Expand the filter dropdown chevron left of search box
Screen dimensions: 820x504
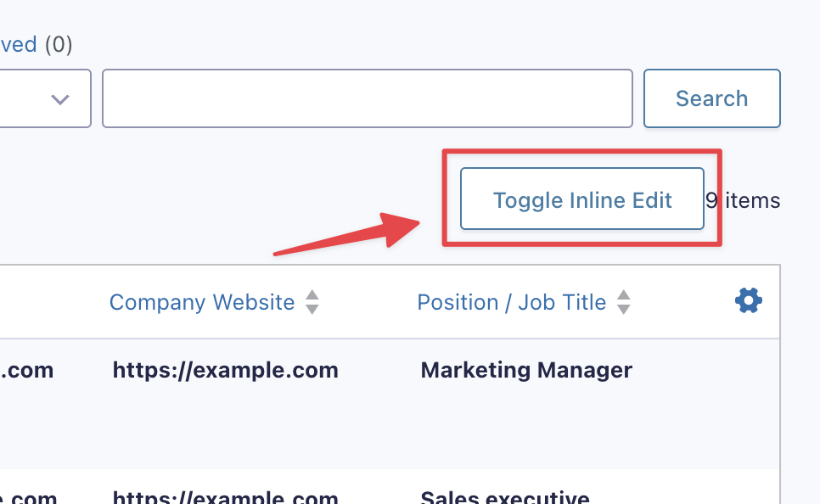59,99
